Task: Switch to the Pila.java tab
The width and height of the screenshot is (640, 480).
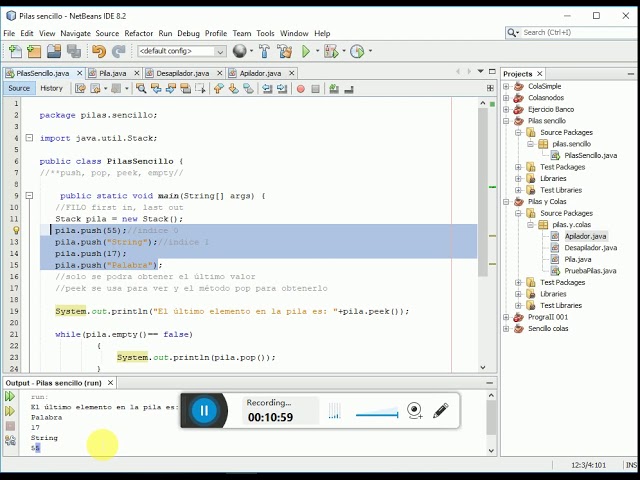Action: coord(112,73)
